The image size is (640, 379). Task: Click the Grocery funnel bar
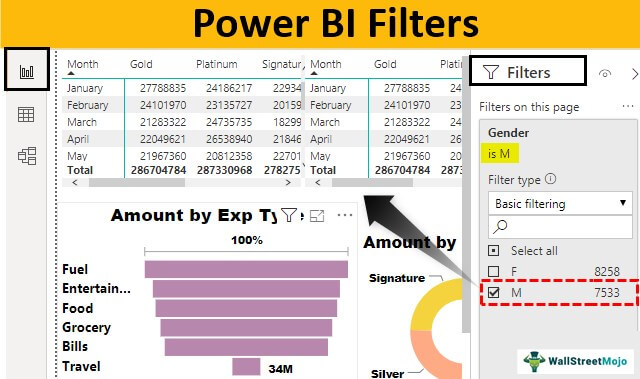click(246, 328)
